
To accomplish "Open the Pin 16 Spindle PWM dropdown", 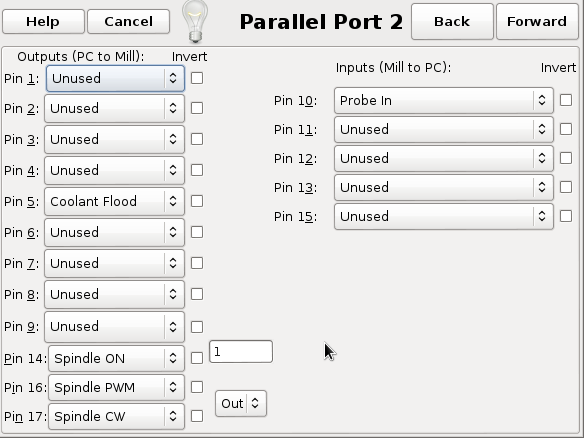I will (116, 387).
